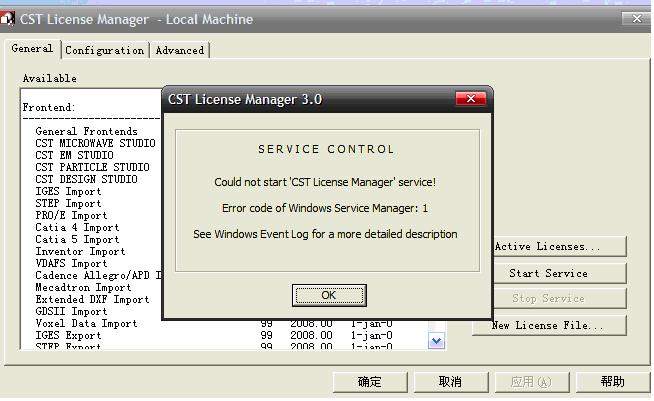Click the 确定 confirm button
The image size is (654, 401).
370,382
